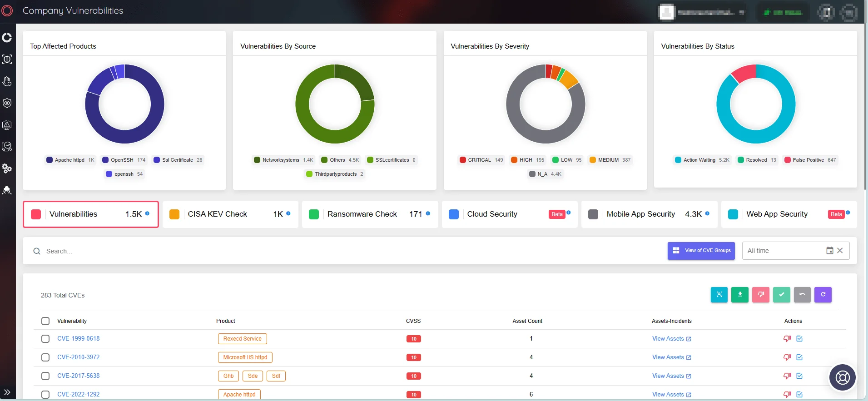Mark CVE-1999-0618 as false positive
This screenshot has height=401, width=868.
(x=787, y=339)
